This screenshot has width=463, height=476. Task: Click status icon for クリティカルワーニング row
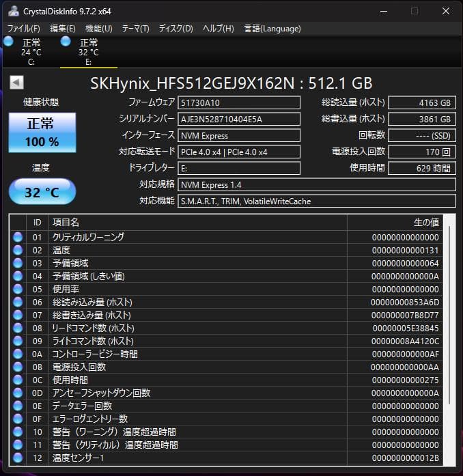tap(18, 237)
